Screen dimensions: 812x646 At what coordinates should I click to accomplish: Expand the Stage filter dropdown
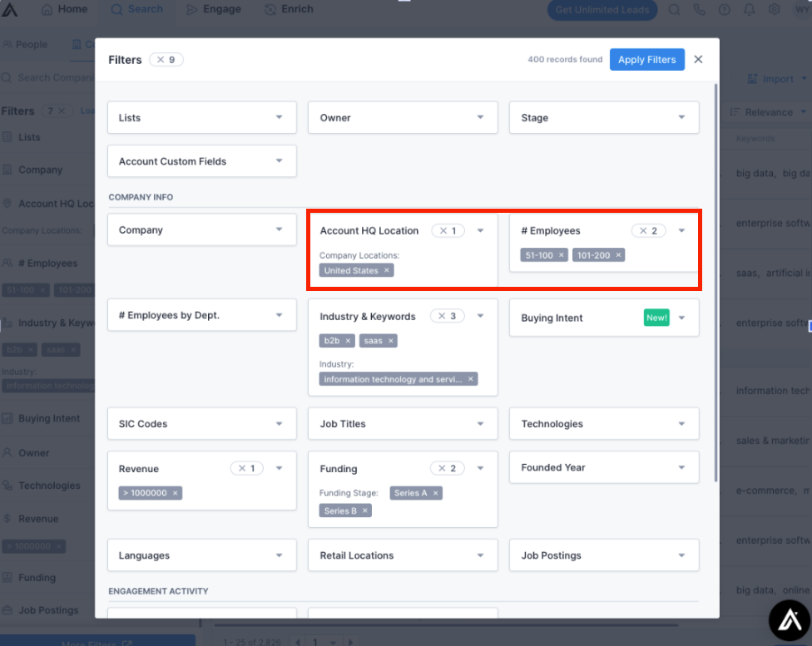click(604, 117)
